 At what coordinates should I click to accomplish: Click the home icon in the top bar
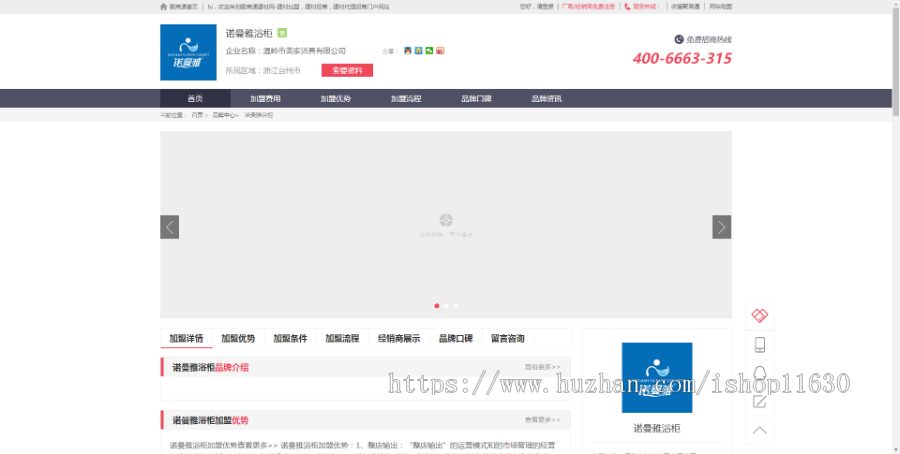tap(164, 7)
